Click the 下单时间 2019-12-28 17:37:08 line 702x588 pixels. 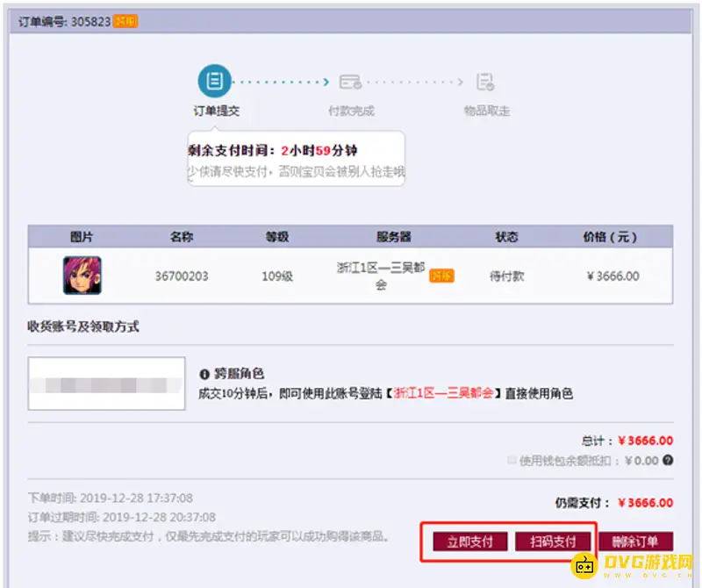coord(111,498)
